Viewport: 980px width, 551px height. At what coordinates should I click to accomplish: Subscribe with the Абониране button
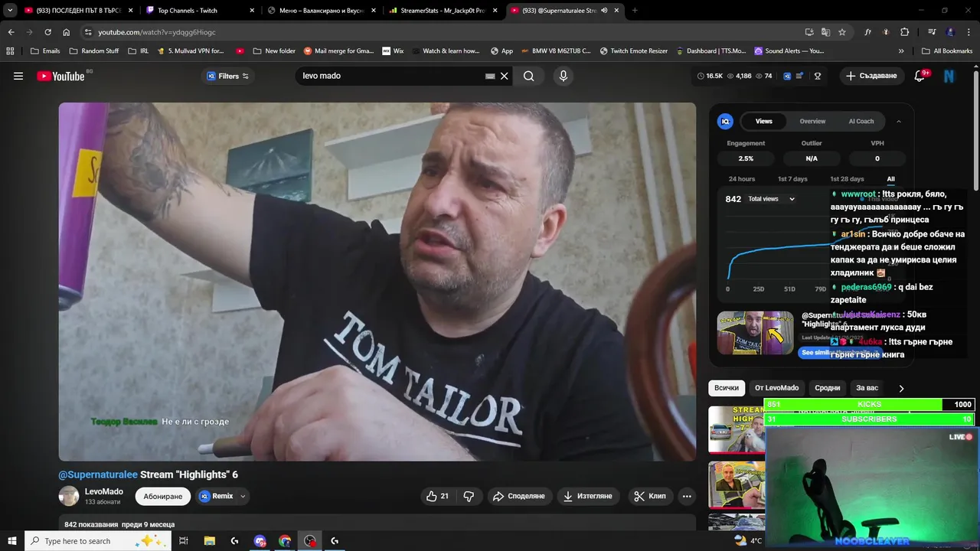tap(163, 496)
